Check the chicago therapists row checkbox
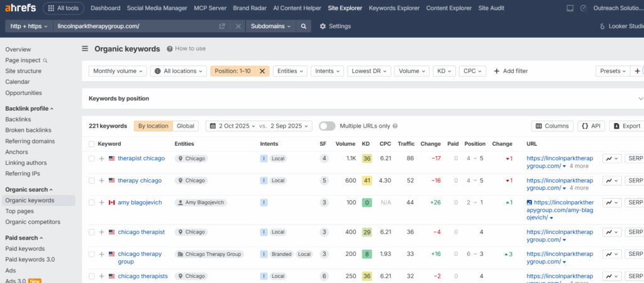Viewport: 644px width, 283px height. point(92,276)
